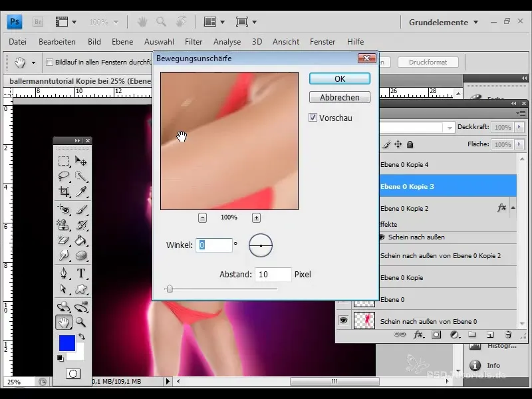Select the 3D Rotate tool
This screenshot has width=532, height=399.
coord(63,307)
